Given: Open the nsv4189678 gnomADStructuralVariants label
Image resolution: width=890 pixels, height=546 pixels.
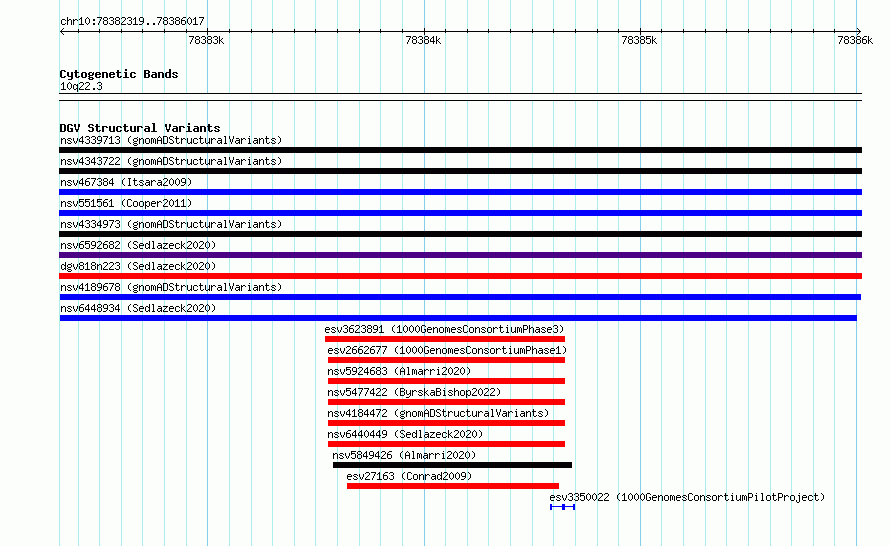Looking at the screenshot, I should coord(171,287).
